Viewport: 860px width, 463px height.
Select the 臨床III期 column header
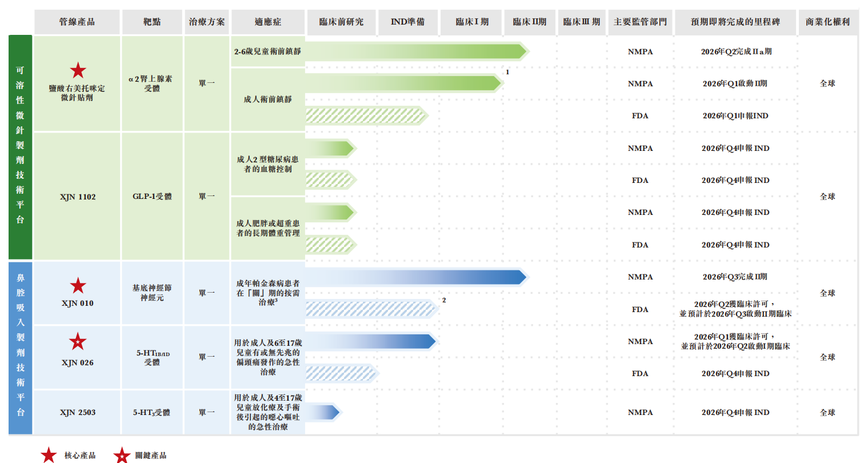(581, 22)
